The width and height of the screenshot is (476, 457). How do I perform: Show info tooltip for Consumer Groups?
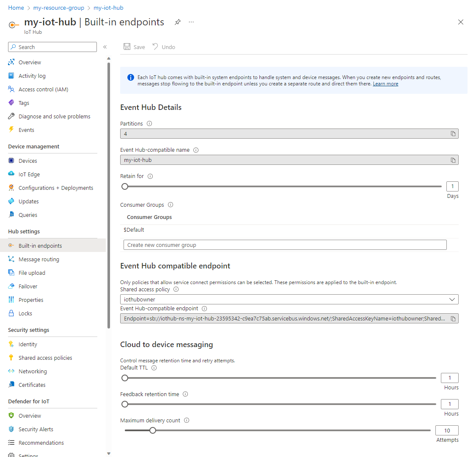pyautogui.click(x=171, y=205)
